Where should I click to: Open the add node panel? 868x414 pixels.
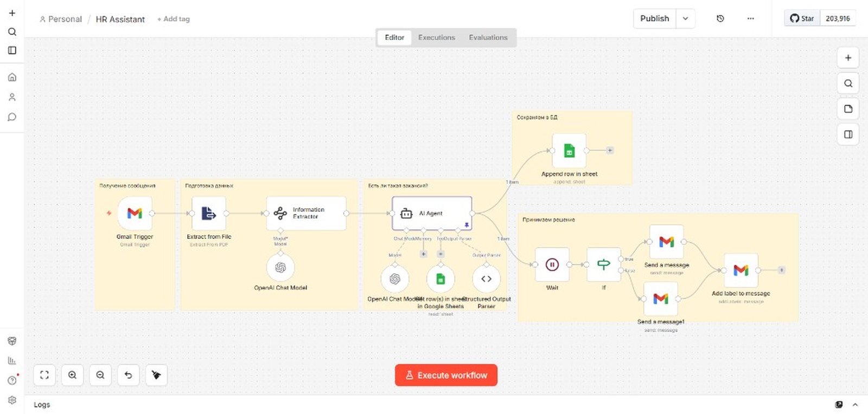(x=848, y=58)
